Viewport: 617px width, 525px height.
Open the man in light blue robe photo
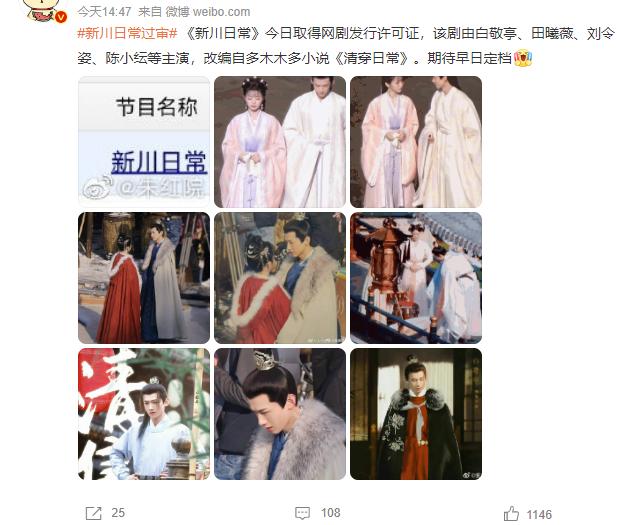(144, 414)
